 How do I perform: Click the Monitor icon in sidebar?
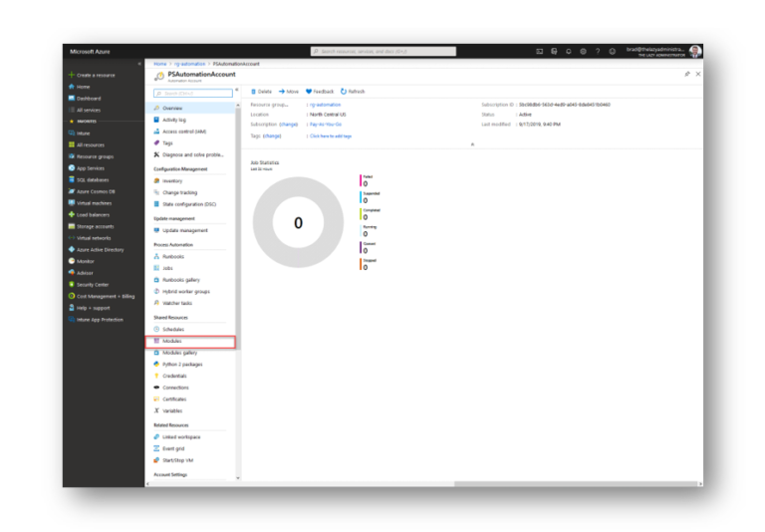(x=72, y=261)
